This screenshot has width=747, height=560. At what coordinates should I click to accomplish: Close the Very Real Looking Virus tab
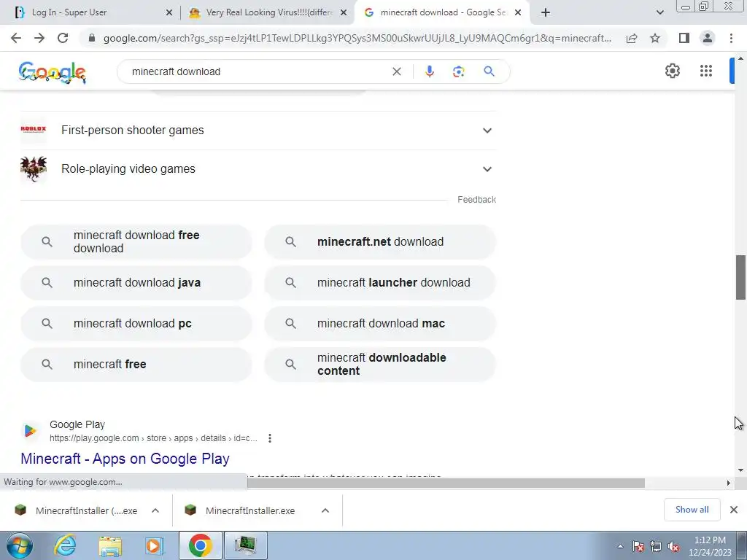coord(344,13)
